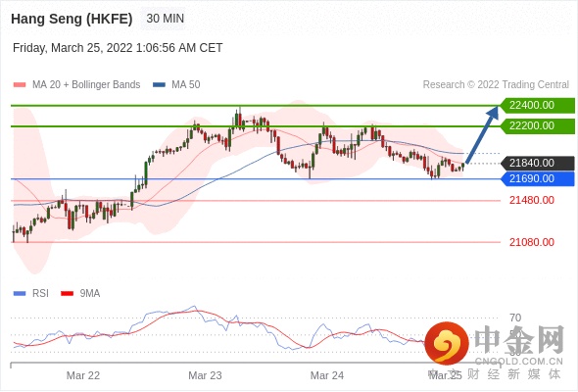
Task: Click Research © 2022 Trading Central credit
Action: coord(496,85)
